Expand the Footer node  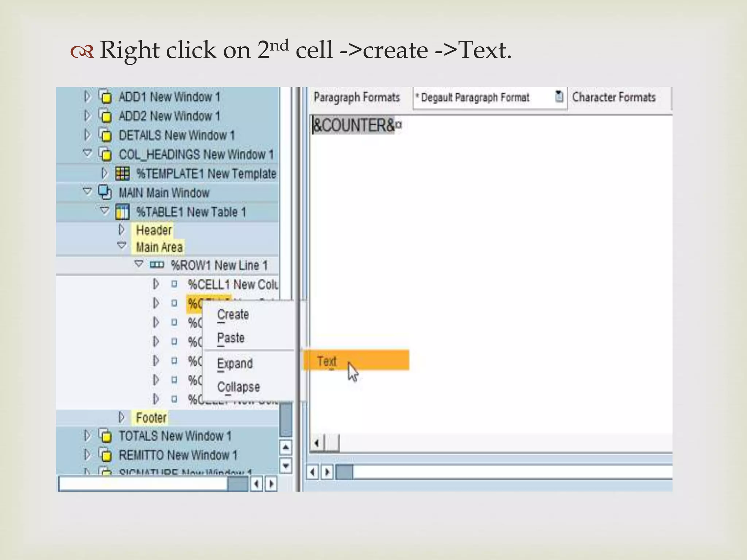(122, 417)
